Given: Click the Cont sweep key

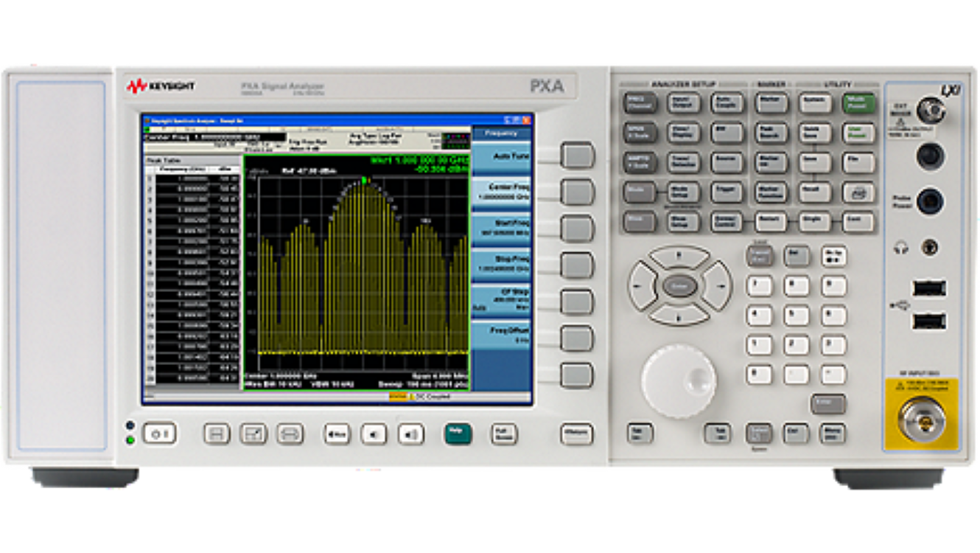Looking at the screenshot, I should (x=859, y=221).
